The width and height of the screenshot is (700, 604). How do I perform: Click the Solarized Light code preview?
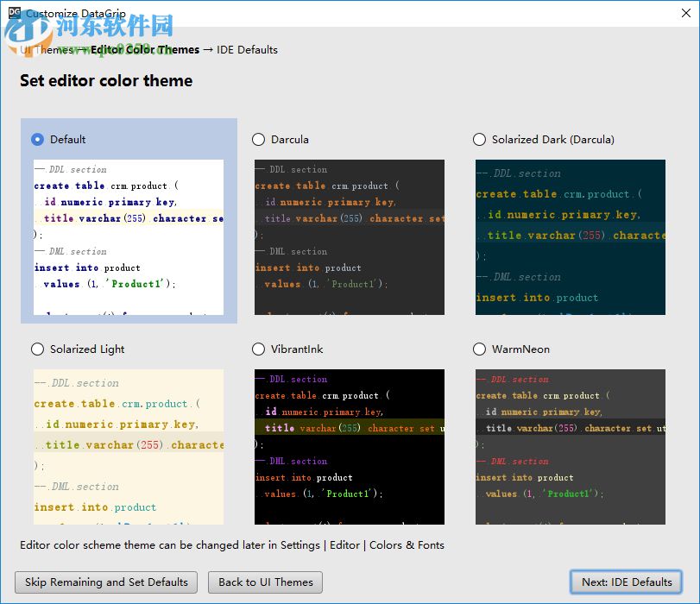coord(129,447)
